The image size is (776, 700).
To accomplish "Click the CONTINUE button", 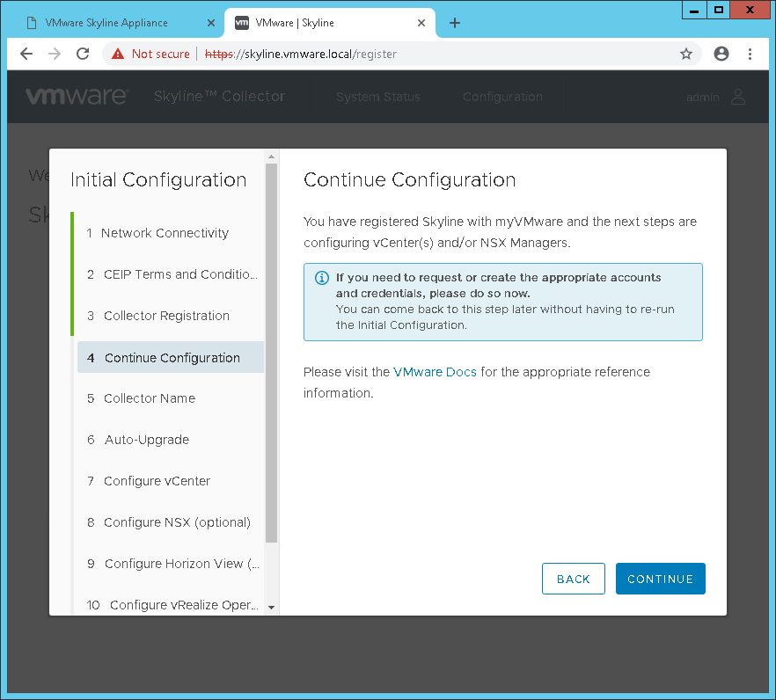I will tap(660, 579).
